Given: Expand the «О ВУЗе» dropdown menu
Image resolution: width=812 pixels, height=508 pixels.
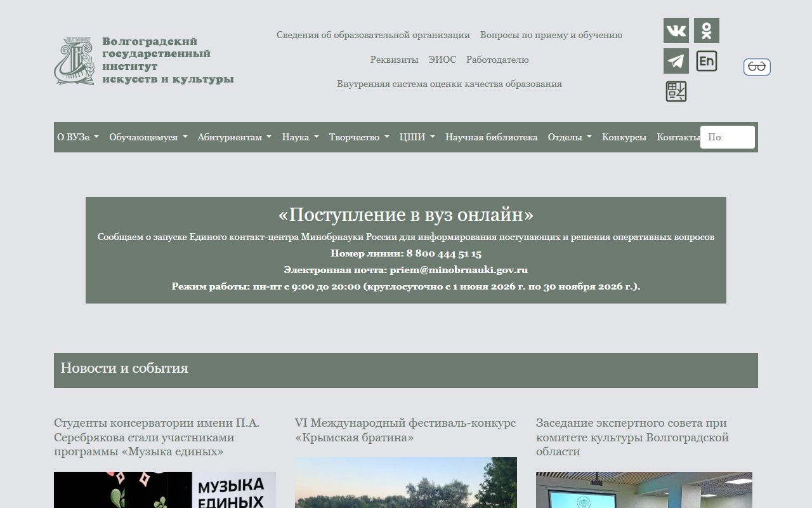Looking at the screenshot, I should click(78, 137).
